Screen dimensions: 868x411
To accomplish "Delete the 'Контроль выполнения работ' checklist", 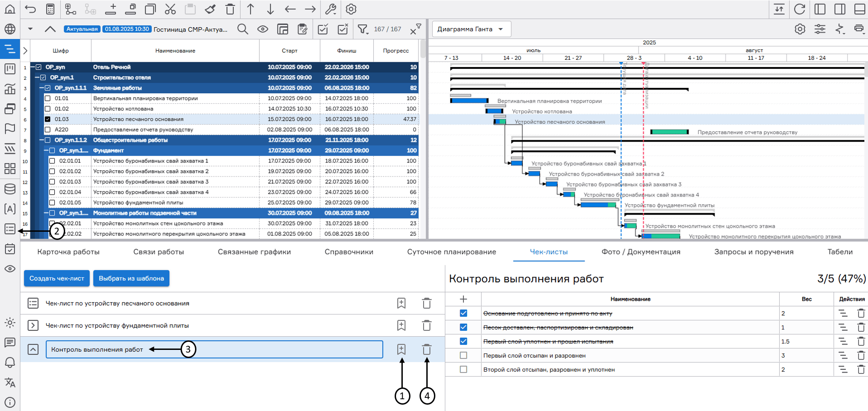I will click(x=426, y=349).
